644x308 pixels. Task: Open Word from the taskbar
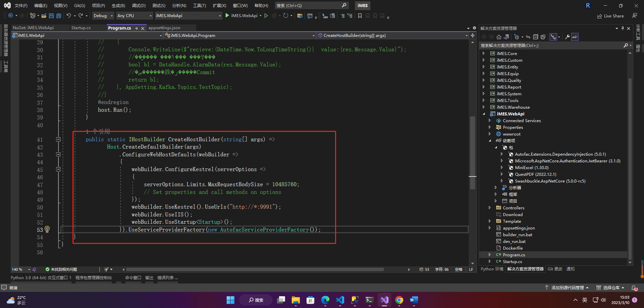tap(414, 300)
